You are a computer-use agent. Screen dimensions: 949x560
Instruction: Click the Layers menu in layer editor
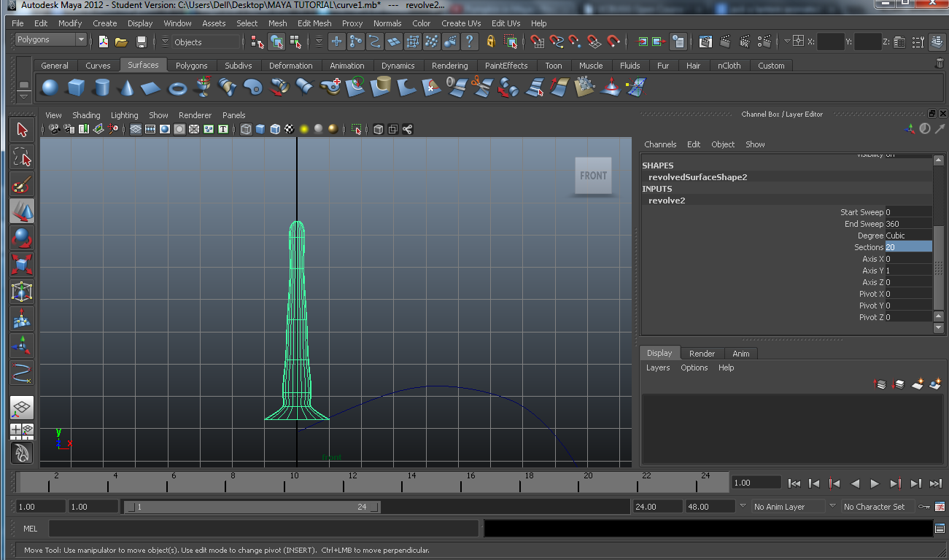click(658, 367)
